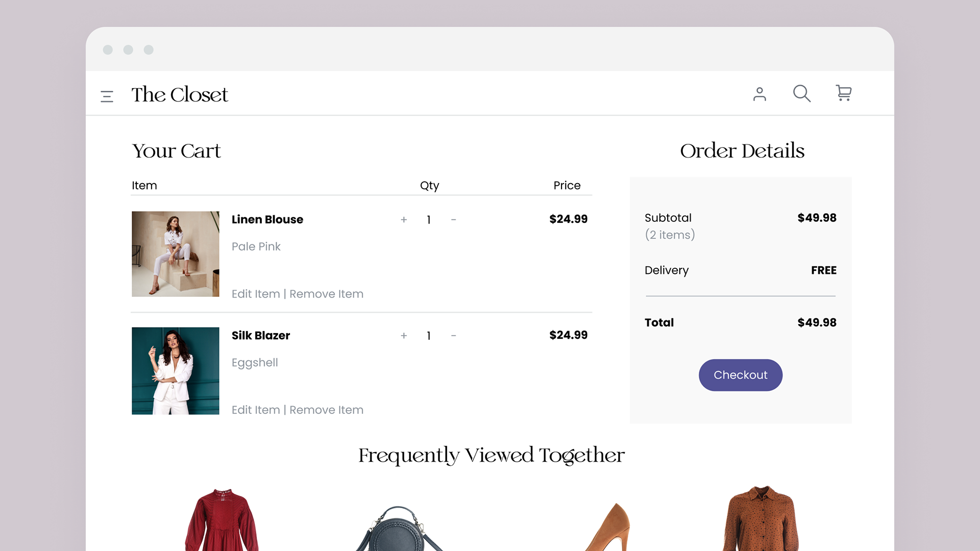Increase Linen Blouse quantity with plus
This screenshot has width=980, height=551.
pyautogui.click(x=404, y=220)
